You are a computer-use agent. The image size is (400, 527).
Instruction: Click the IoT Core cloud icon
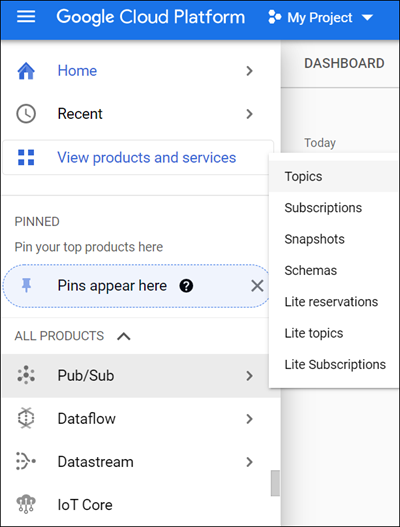coord(26,504)
